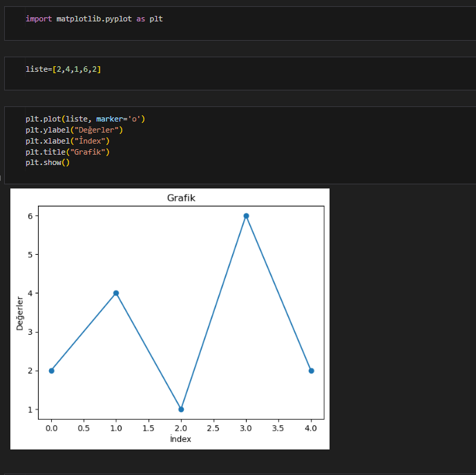Click the "İndex" x-axis label below chart

(x=180, y=439)
